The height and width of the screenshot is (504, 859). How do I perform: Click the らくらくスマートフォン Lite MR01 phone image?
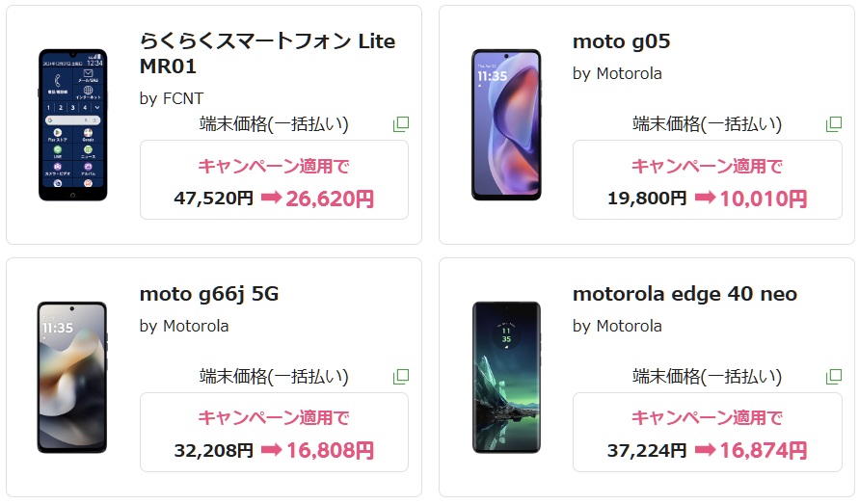[72, 124]
